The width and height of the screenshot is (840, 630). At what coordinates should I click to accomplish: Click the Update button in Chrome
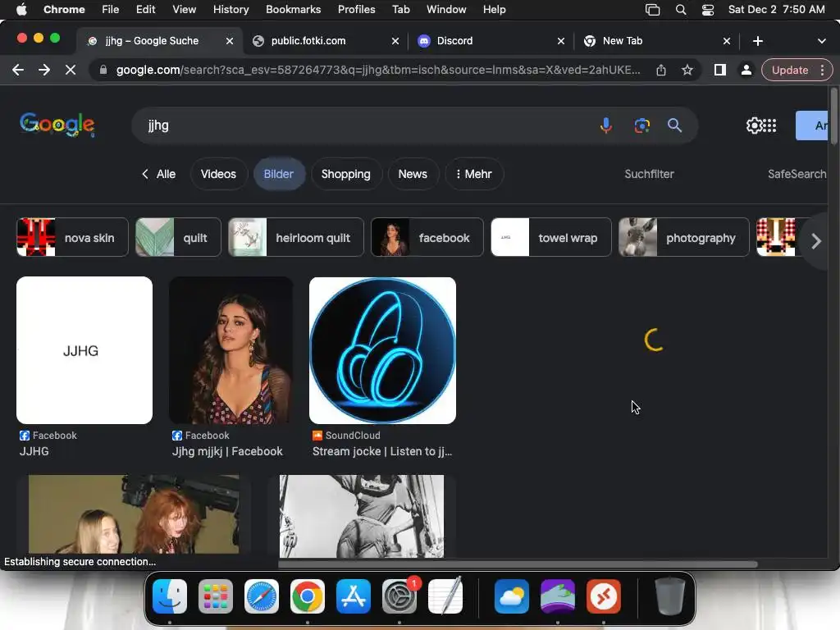[x=790, y=70]
